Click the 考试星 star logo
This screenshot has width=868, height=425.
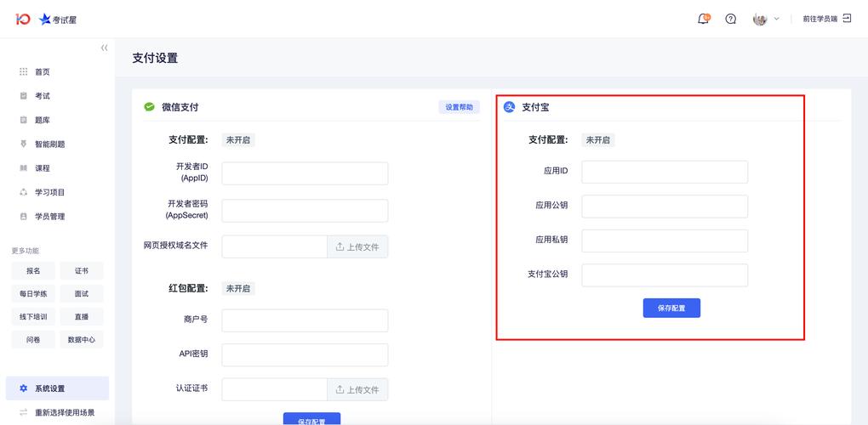pos(58,20)
